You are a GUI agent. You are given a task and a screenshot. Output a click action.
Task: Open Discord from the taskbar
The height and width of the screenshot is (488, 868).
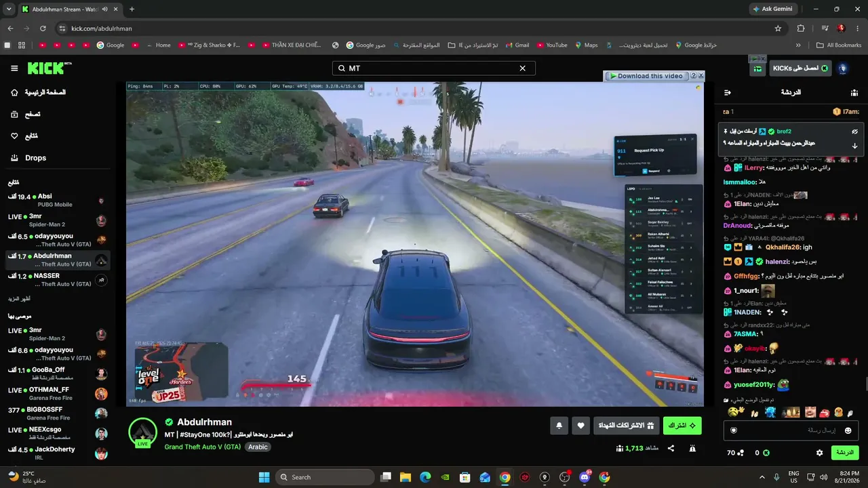click(585, 477)
